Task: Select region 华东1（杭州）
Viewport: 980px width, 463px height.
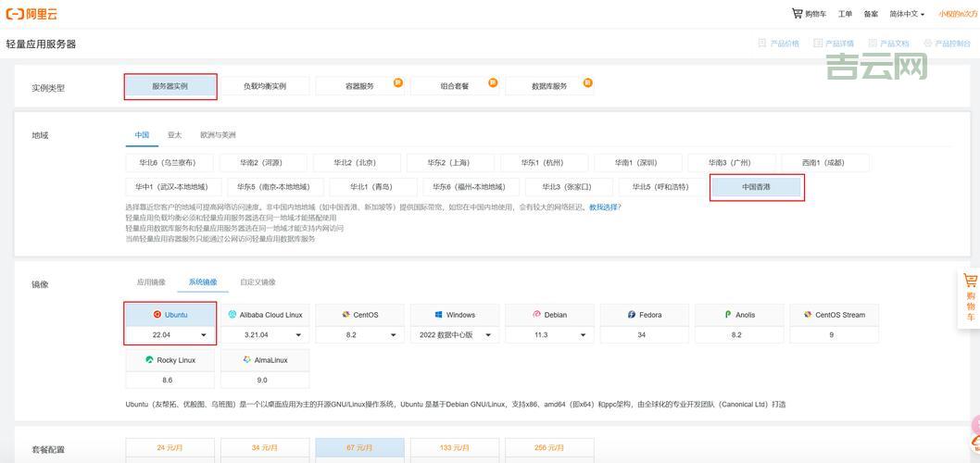Action: [543, 162]
